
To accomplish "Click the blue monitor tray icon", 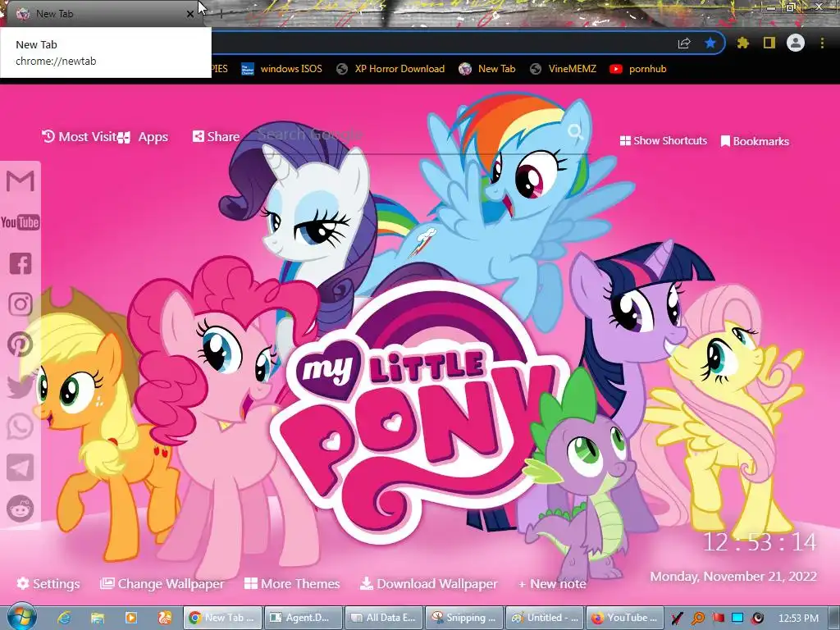I will 737,618.
